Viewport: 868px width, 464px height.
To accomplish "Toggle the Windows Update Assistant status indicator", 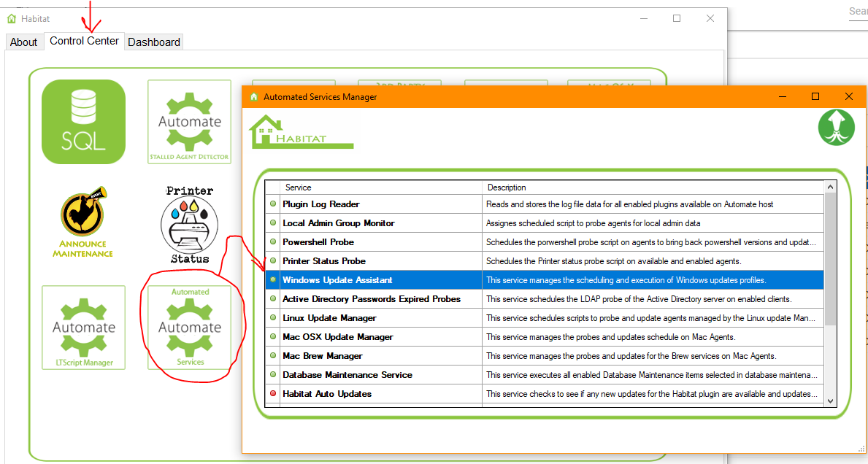I will (x=274, y=280).
